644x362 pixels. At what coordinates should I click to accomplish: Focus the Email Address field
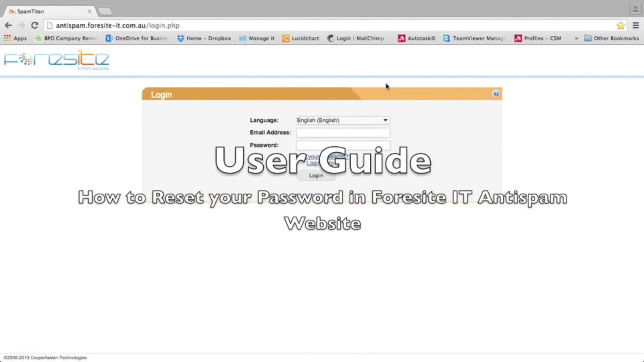pyautogui.click(x=343, y=132)
